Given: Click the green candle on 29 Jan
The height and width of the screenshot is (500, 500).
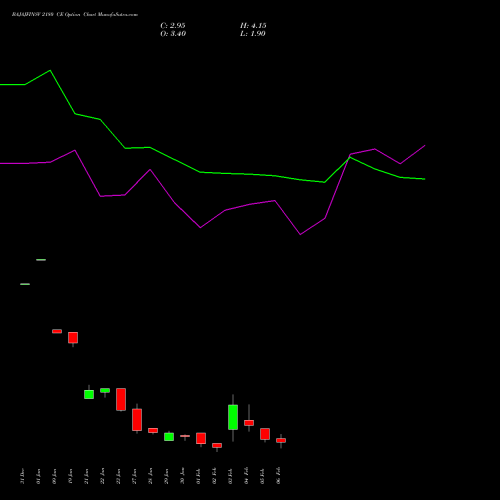Looking at the screenshot, I should pos(169,437).
